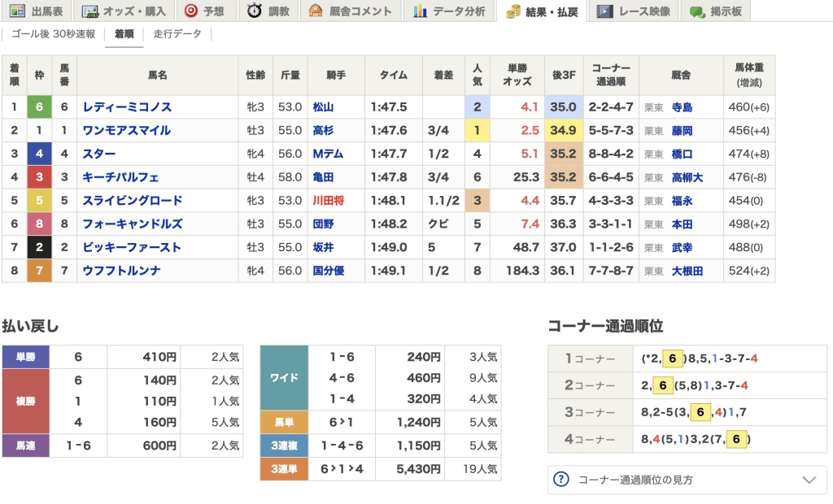The image size is (833, 504).
Task: Open horse フォーキャンドルズ
Action: coord(133,224)
